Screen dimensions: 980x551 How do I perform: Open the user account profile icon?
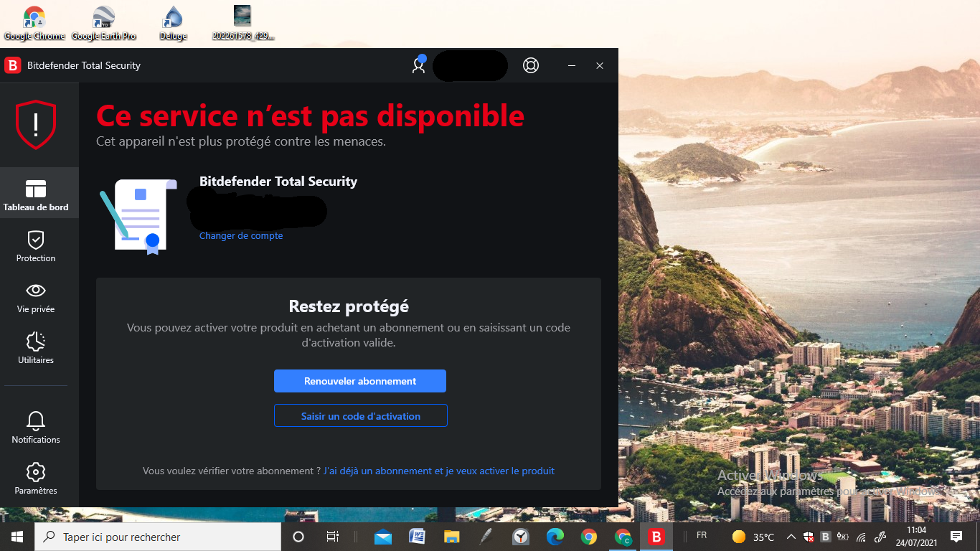tap(419, 65)
